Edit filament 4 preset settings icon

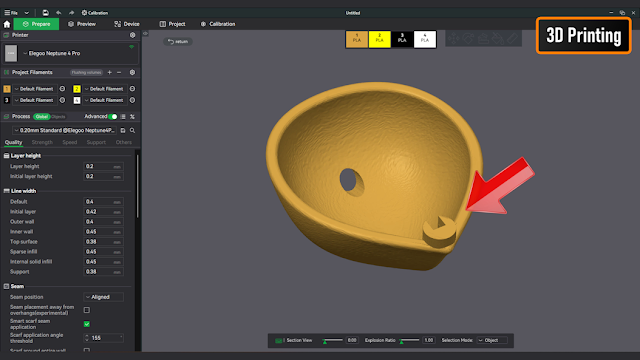pos(132,100)
